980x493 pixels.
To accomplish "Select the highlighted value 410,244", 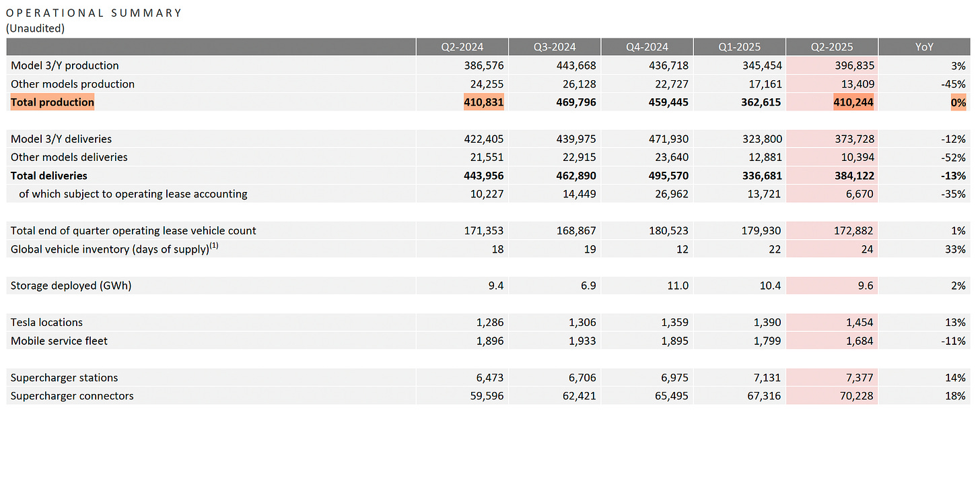I will [853, 102].
